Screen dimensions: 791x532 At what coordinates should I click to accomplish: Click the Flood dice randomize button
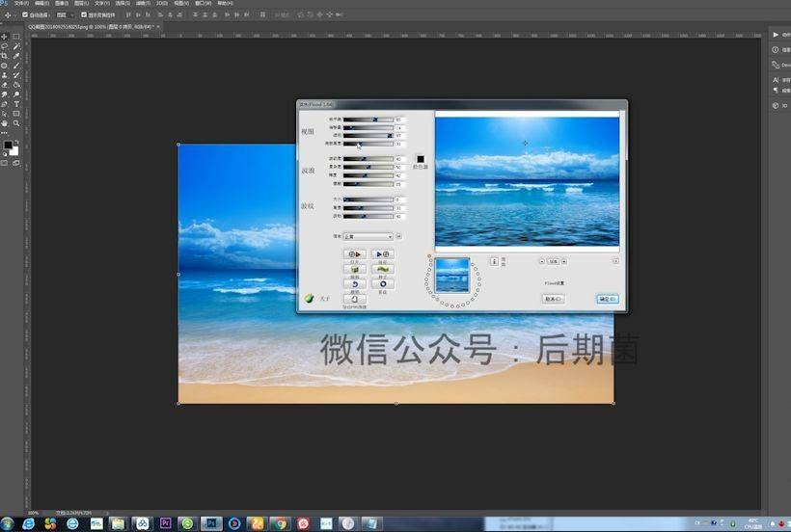click(x=355, y=270)
